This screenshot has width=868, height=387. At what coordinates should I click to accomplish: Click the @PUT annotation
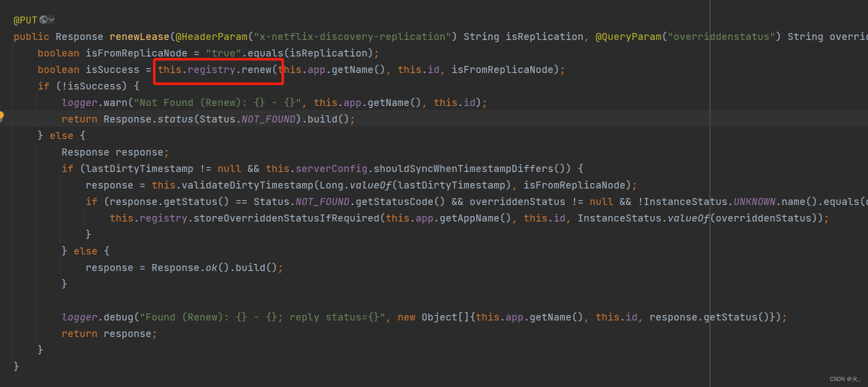coord(25,20)
